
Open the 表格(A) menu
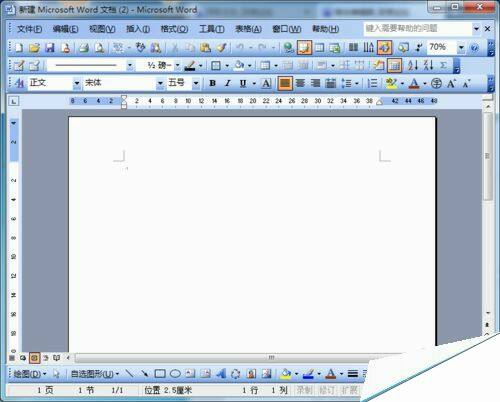248,29
